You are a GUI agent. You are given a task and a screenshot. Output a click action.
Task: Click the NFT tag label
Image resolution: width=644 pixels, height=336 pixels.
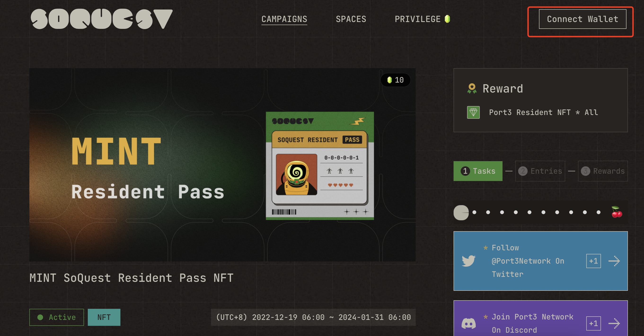coord(104,317)
